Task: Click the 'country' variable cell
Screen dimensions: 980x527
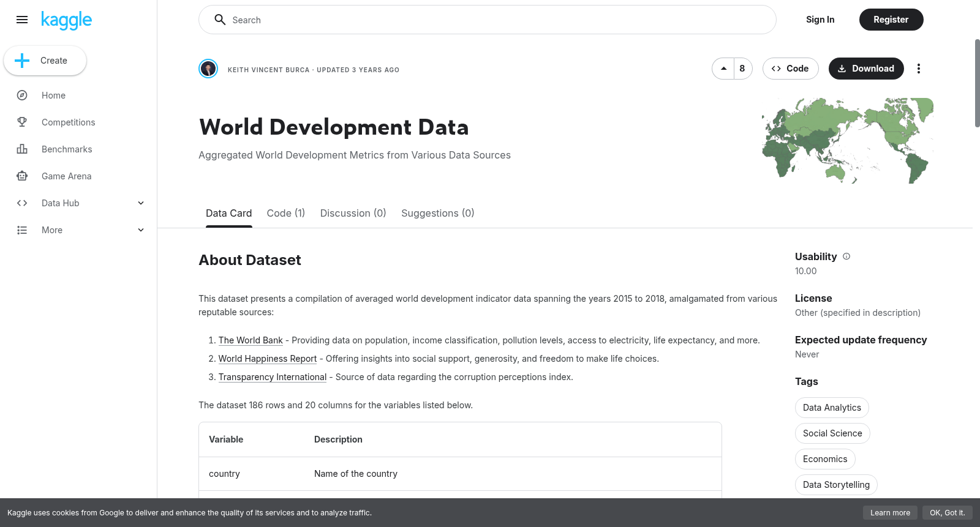Action: pyautogui.click(x=224, y=474)
